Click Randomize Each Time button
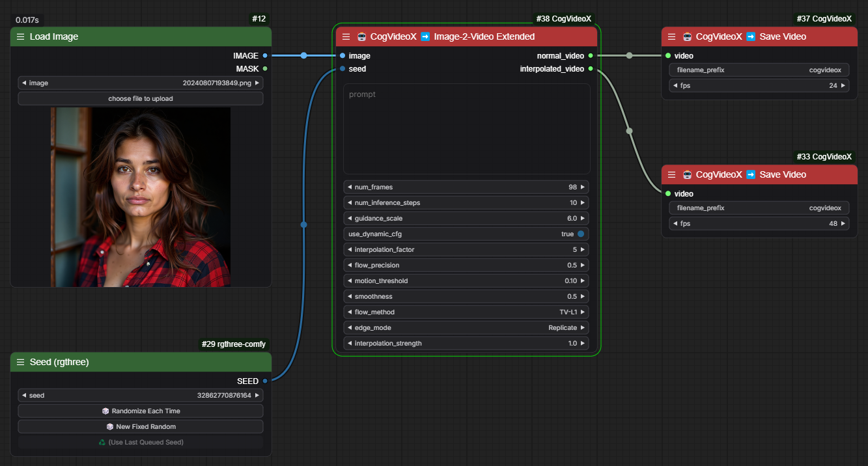This screenshot has height=466, width=868. tap(141, 411)
